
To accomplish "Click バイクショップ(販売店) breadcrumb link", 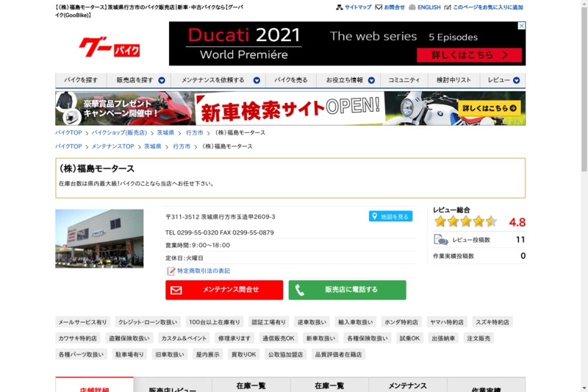I will pos(119,133).
